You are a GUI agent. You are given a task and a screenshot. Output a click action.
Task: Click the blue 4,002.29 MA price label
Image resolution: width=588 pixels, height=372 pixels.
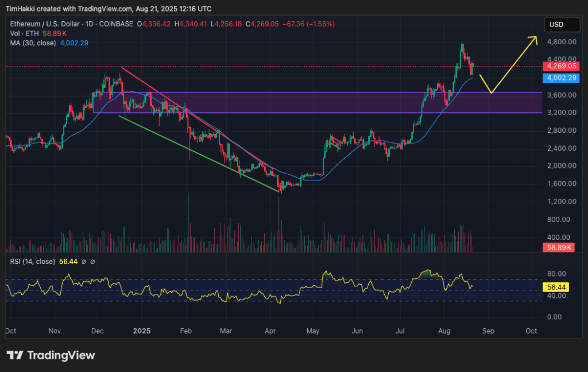pyautogui.click(x=560, y=78)
